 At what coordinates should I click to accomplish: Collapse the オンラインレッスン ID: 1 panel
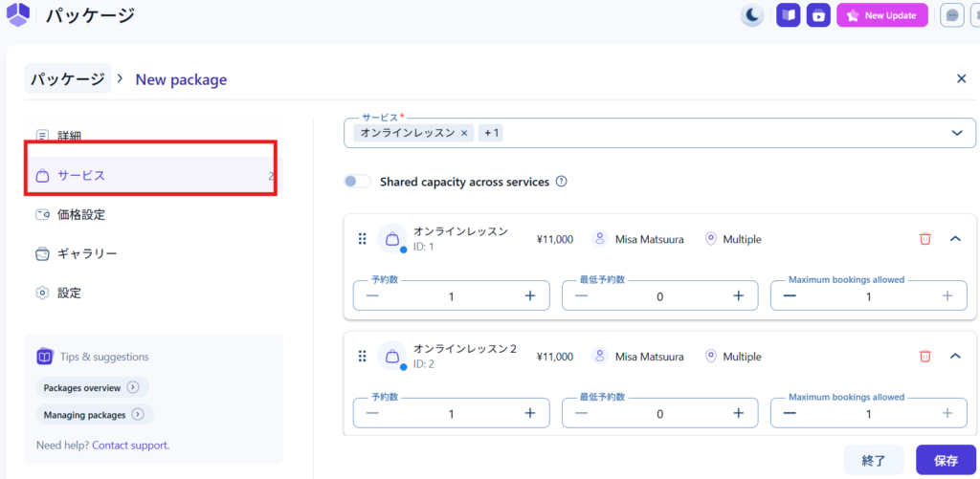click(954, 239)
